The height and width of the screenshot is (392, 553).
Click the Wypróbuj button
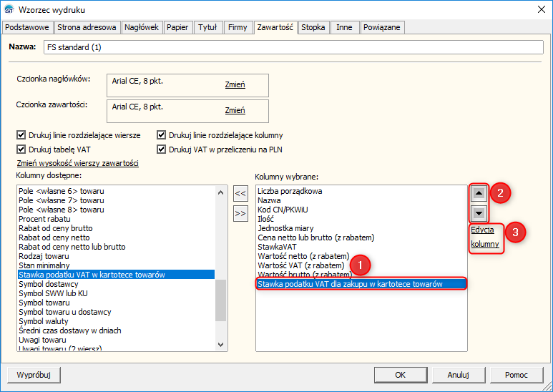click(x=34, y=375)
